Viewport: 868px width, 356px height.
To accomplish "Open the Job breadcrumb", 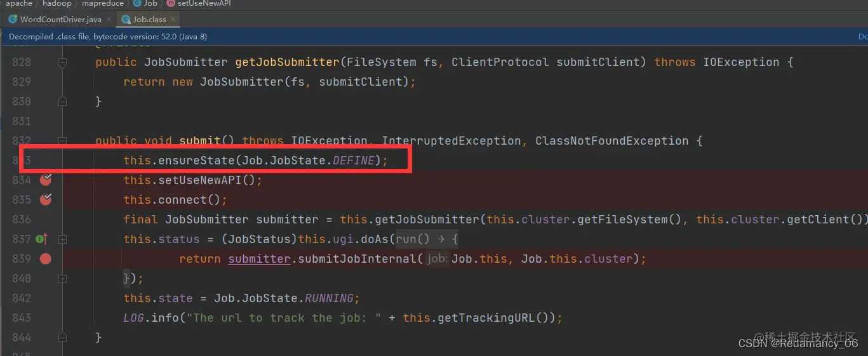I will tap(150, 3).
